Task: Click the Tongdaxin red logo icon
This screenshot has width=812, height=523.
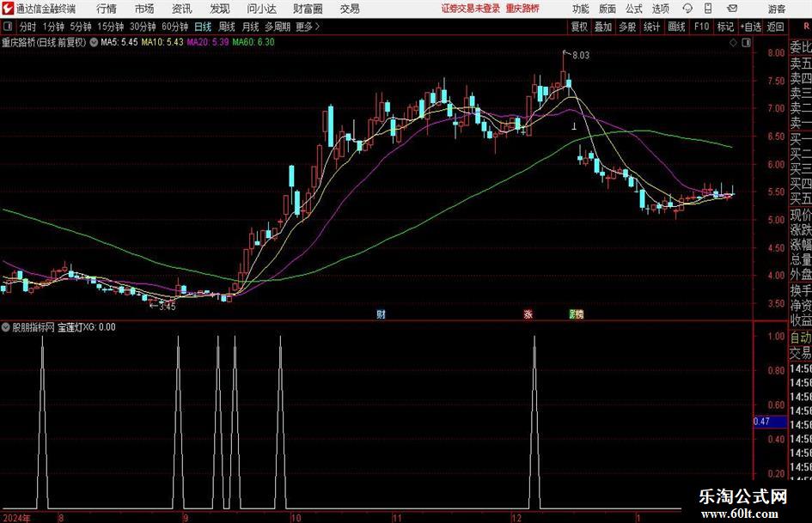Action: point(8,9)
